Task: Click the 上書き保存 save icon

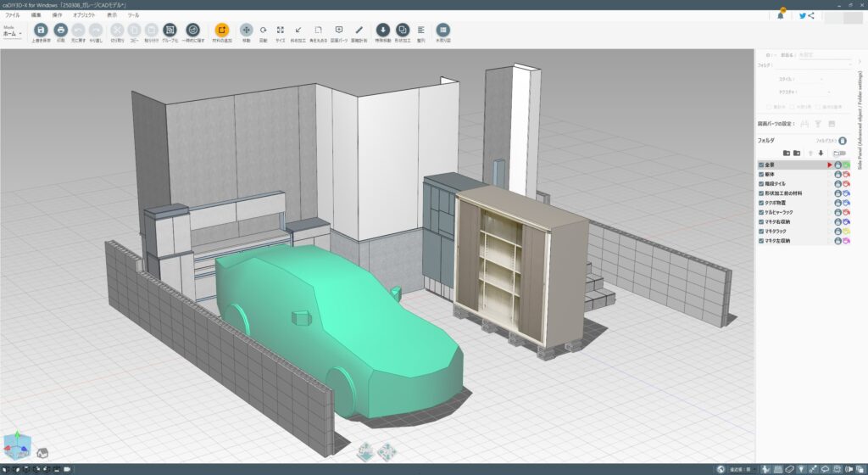Action: 40,30
